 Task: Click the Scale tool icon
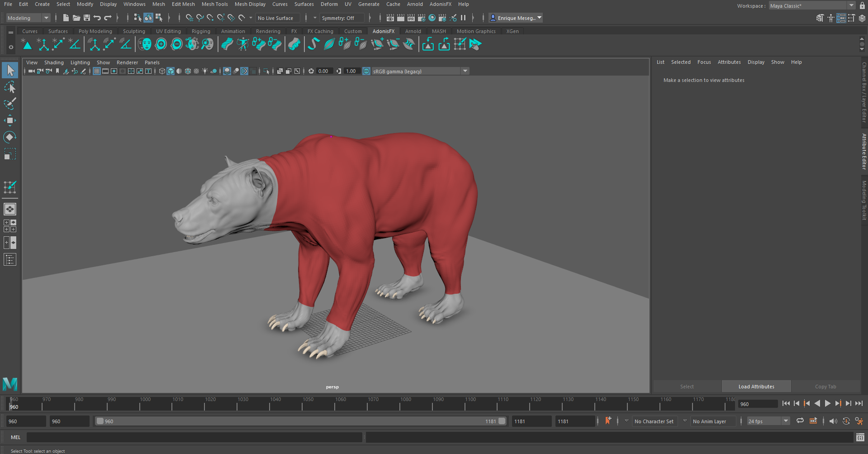click(9, 154)
